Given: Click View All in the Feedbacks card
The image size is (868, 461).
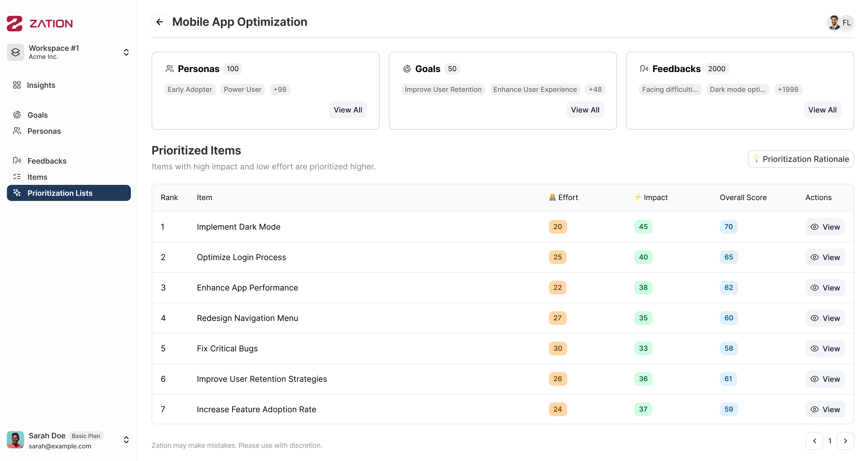Looking at the screenshot, I should 822,110.
